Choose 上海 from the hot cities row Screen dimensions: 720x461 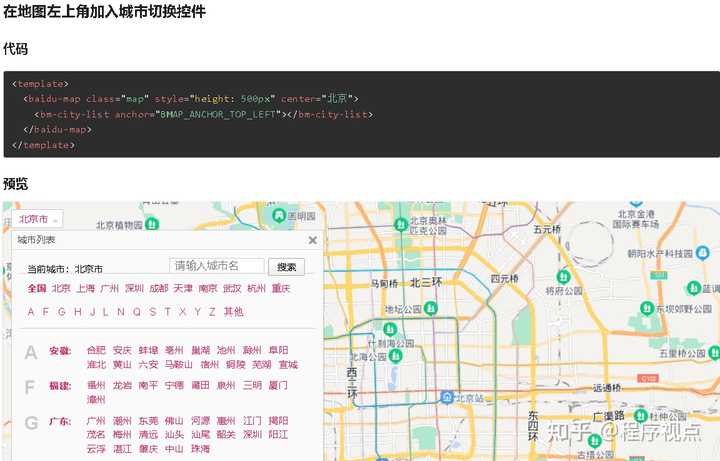(x=85, y=288)
